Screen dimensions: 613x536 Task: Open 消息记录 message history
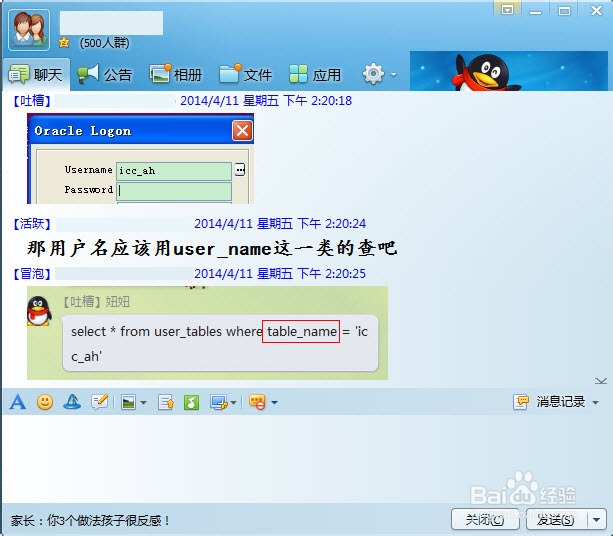(549, 402)
